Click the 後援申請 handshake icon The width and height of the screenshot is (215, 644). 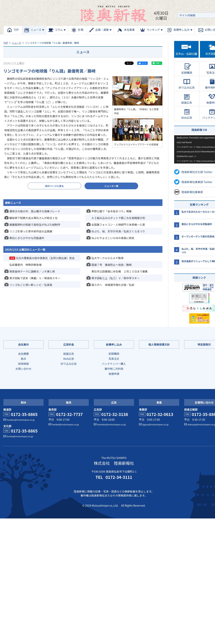click(x=212, y=96)
